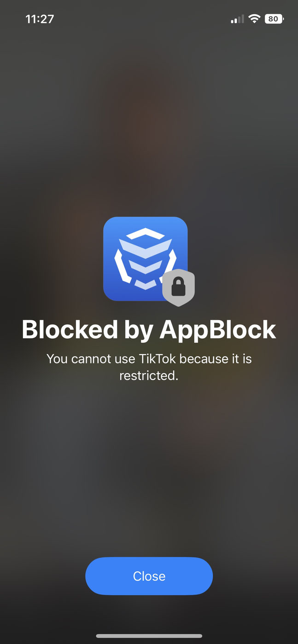298x644 pixels.
Task: Tap the gray shield lock badge
Action: [x=178, y=287]
